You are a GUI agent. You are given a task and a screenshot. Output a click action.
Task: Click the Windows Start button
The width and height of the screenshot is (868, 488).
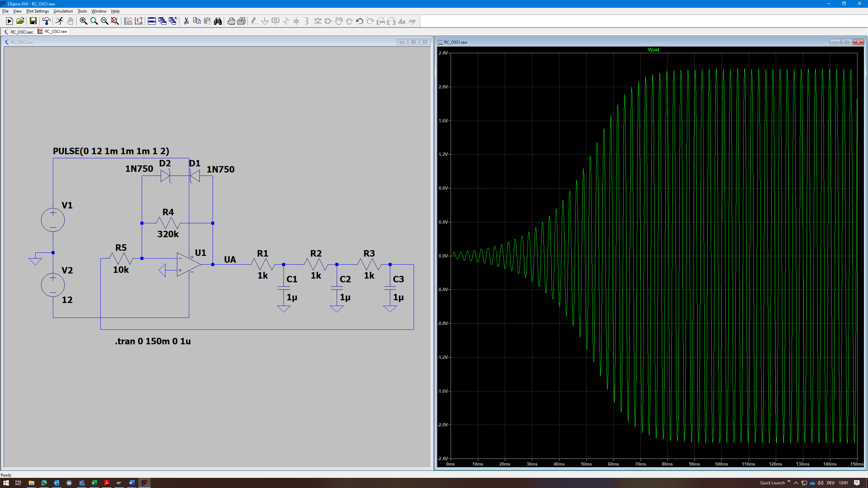pyautogui.click(x=6, y=483)
